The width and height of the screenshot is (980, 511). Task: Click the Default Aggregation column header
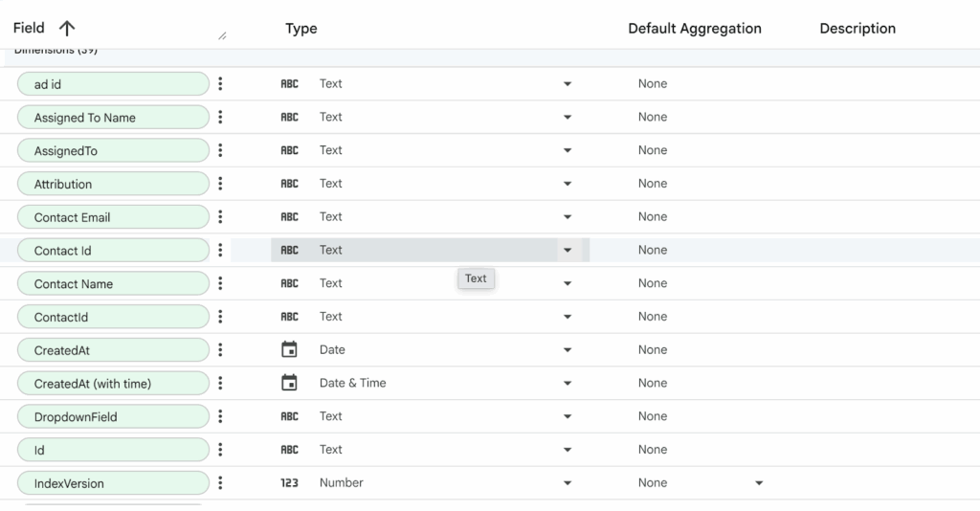tap(694, 29)
